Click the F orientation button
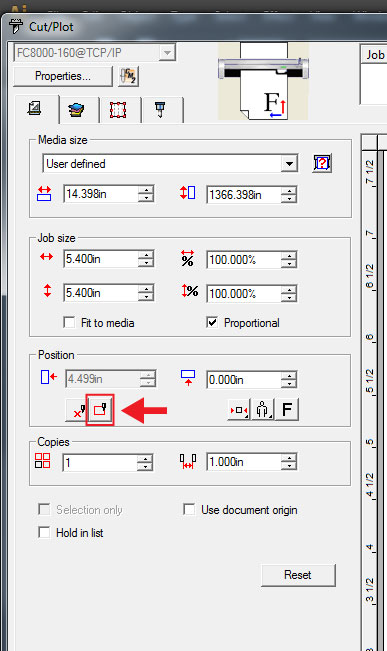387x651 pixels. pyautogui.click(x=287, y=410)
